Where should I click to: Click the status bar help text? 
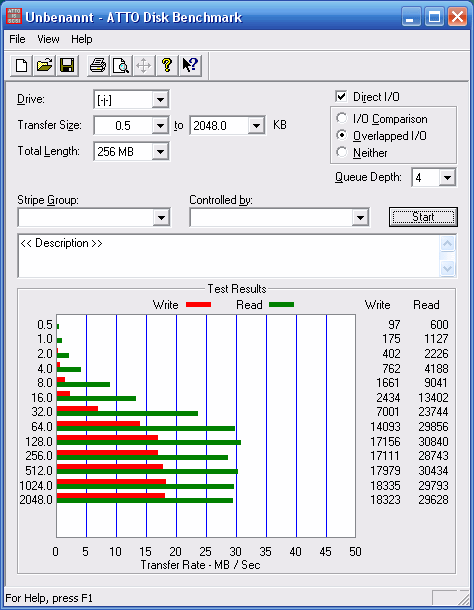click(49, 598)
